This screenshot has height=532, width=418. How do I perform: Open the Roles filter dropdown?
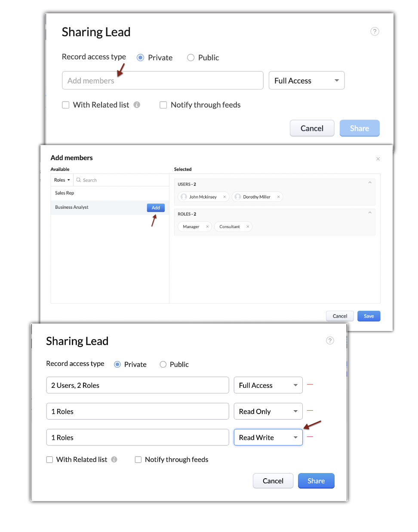pyautogui.click(x=62, y=180)
